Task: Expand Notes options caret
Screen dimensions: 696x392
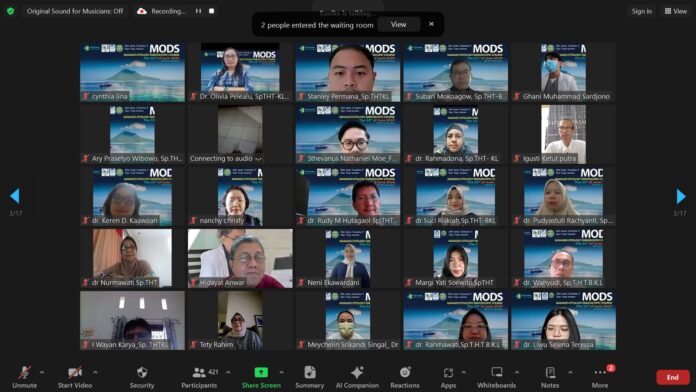Action: [570, 372]
